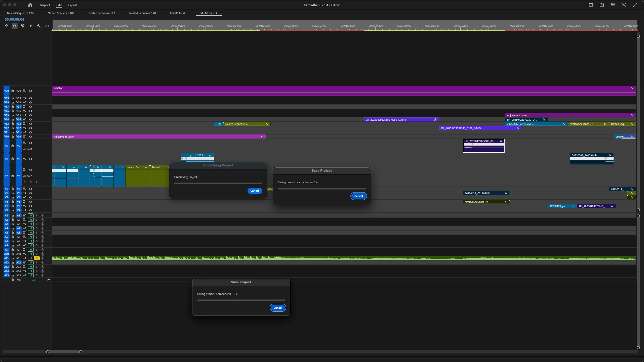
Task: Click Insert sequences as nests icon
Action: coord(7,26)
